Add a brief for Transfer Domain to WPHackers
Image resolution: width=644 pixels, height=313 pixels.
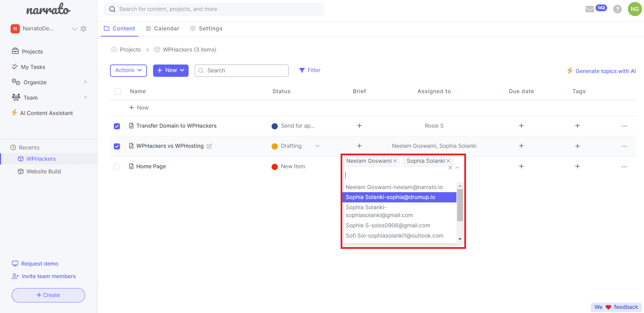pyautogui.click(x=359, y=126)
